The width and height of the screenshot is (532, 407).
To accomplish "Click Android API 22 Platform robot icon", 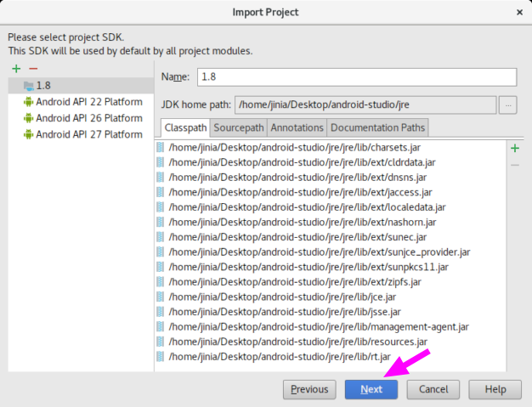I will [x=29, y=102].
